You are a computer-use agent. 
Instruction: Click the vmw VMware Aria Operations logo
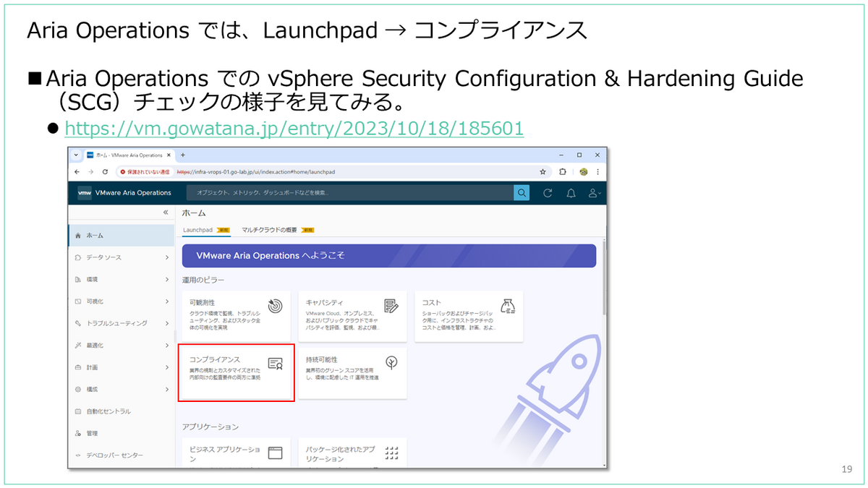(x=124, y=193)
